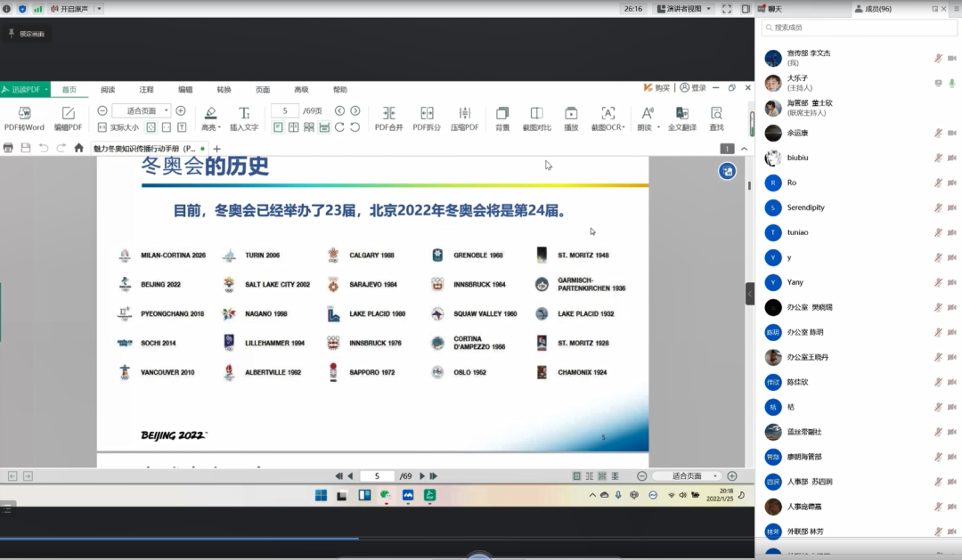Select the 截图对比 screenshot compare tool

537,118
